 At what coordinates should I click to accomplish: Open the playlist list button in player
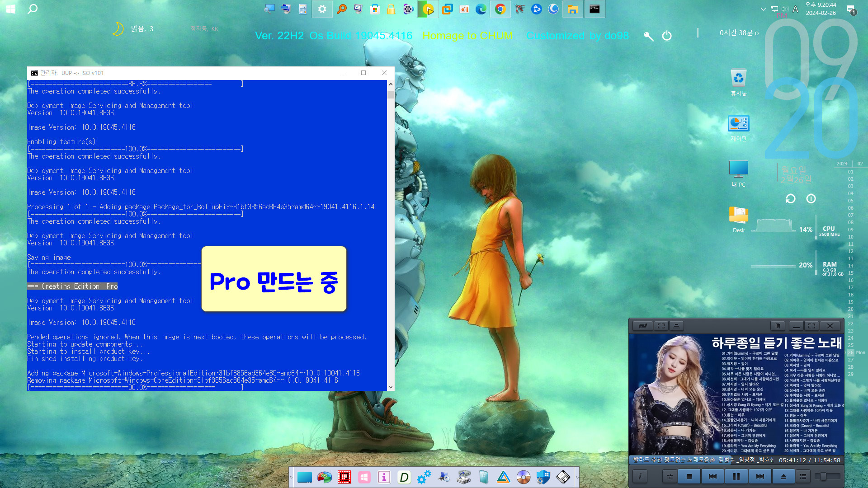(x=803, y=476)
